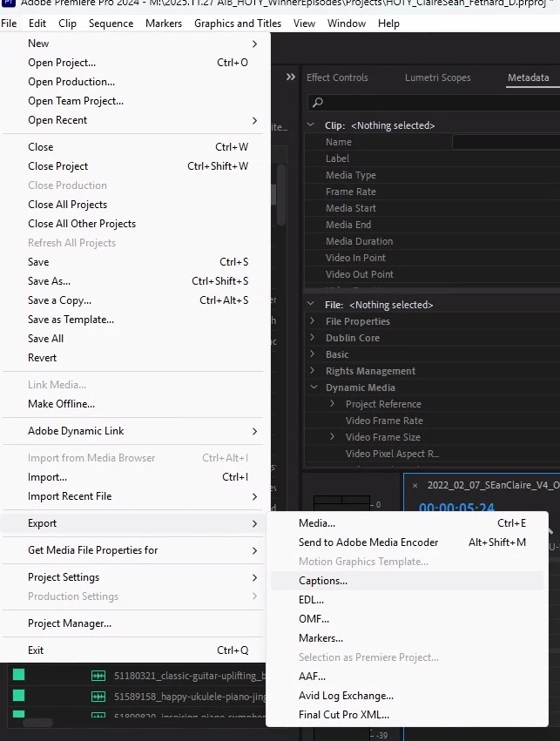The image size is (560, 741).
Task: Expand the Dublin Core group
Action: tap(312, 337)
